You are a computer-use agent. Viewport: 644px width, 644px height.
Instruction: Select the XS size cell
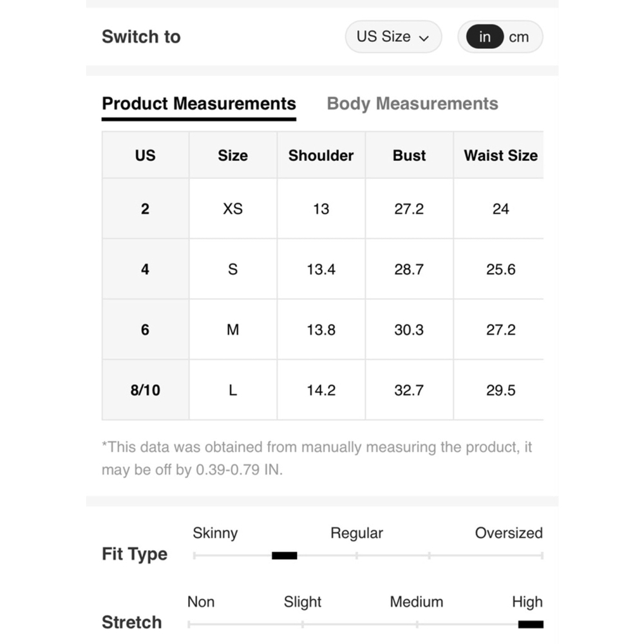point(233,209)
